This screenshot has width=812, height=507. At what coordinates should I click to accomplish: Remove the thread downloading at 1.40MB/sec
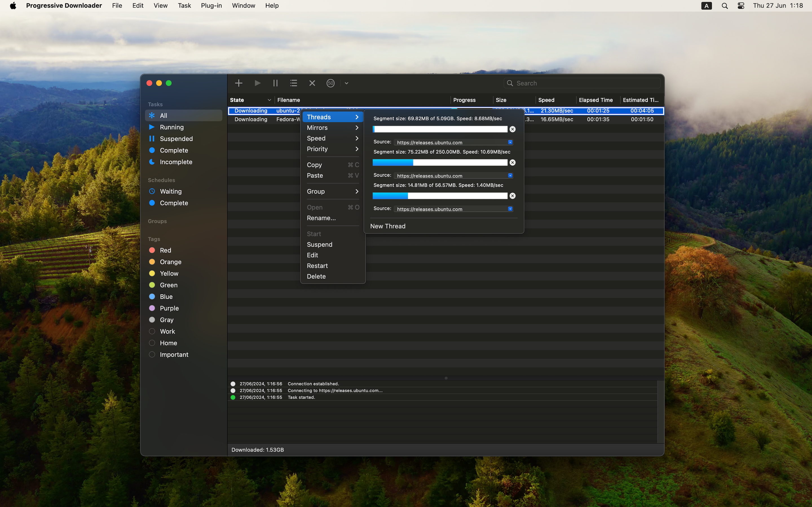512,196
